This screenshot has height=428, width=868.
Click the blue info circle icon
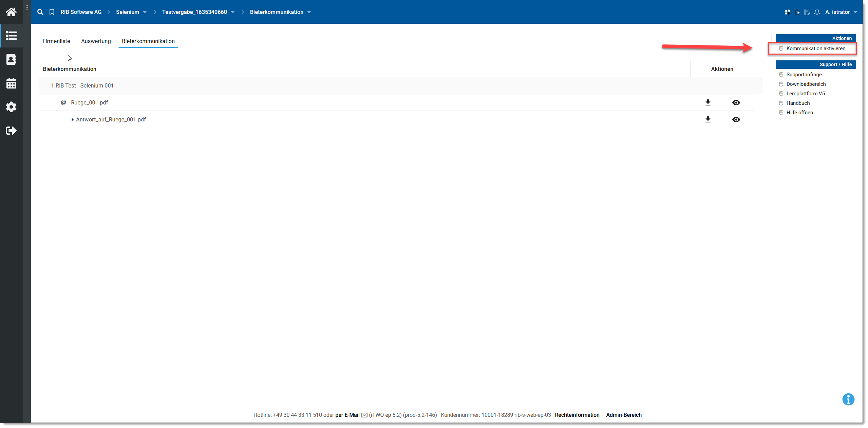(x=848, y=399)
